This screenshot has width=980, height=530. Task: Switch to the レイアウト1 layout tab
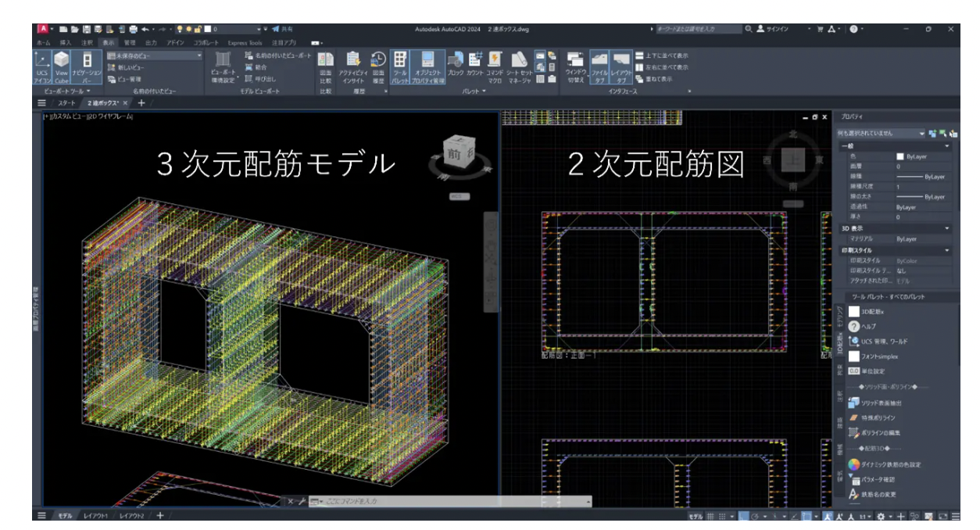pos(98,516)
